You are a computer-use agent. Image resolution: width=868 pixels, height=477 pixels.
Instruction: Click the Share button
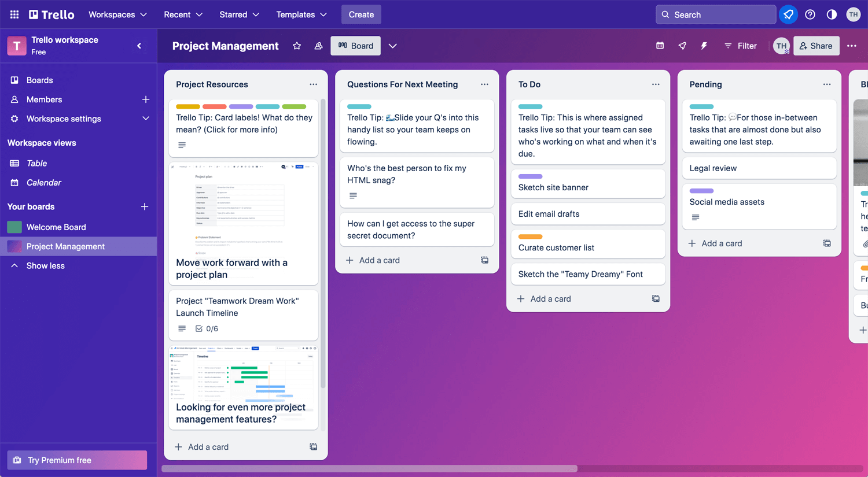[x=816, y=46]
